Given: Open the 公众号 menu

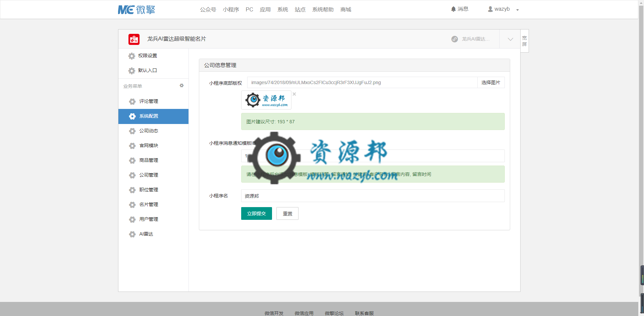Looking at the screenshot, I should coord(208,10).
